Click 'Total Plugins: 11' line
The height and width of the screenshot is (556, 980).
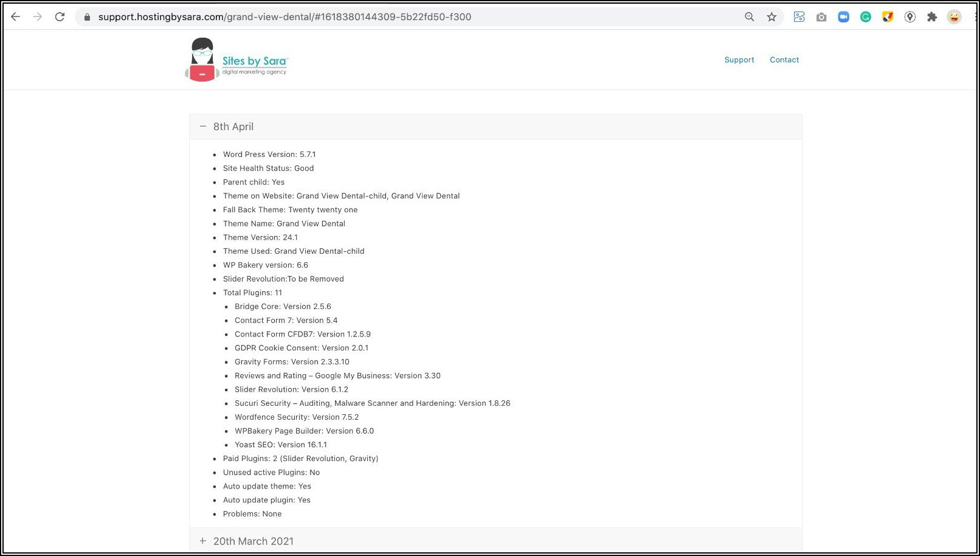pos(252,293)
